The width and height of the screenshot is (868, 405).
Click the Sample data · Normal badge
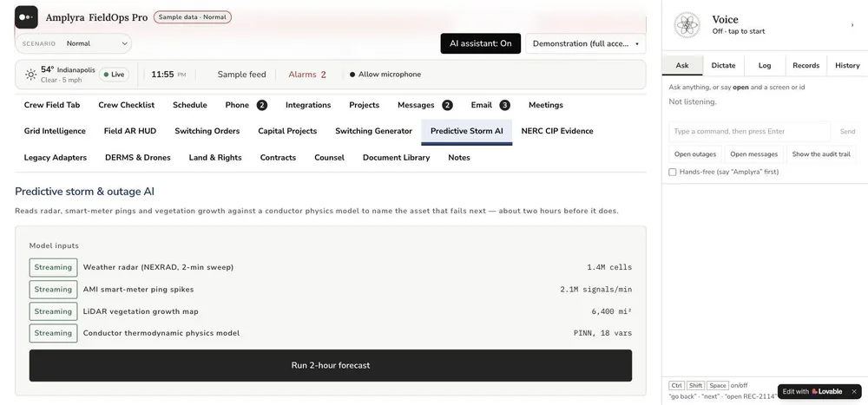click(192, 17)
